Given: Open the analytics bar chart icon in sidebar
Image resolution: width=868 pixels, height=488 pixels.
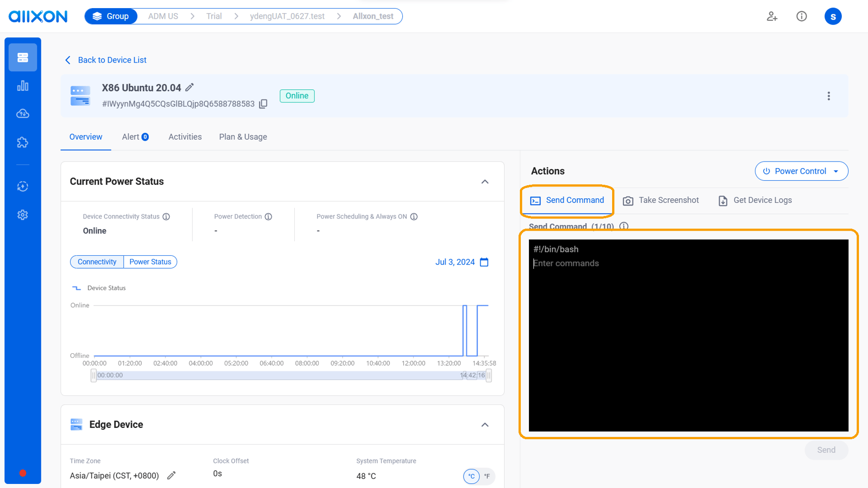Looking at the screenshot, I should tap(22, 85).
